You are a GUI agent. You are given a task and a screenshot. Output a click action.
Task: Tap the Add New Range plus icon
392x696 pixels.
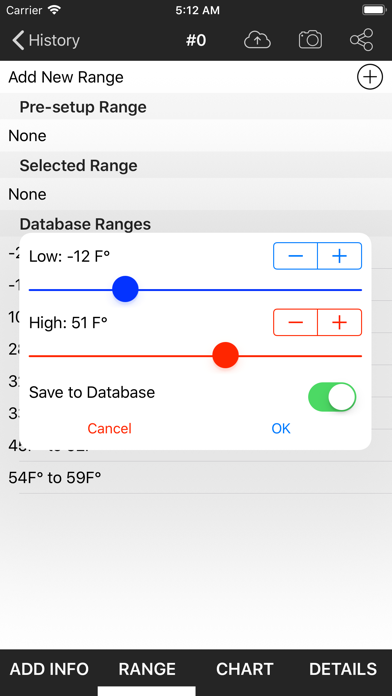click(370, 77)
